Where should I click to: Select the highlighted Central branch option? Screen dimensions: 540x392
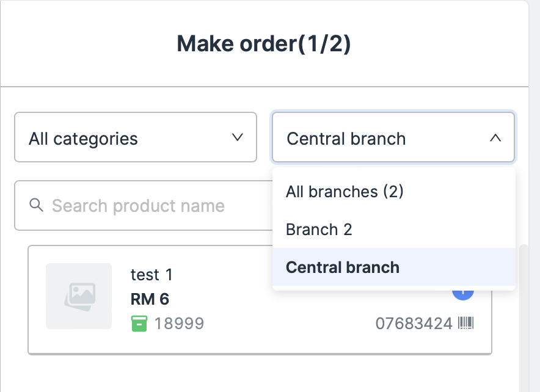(x=343, y=267)
